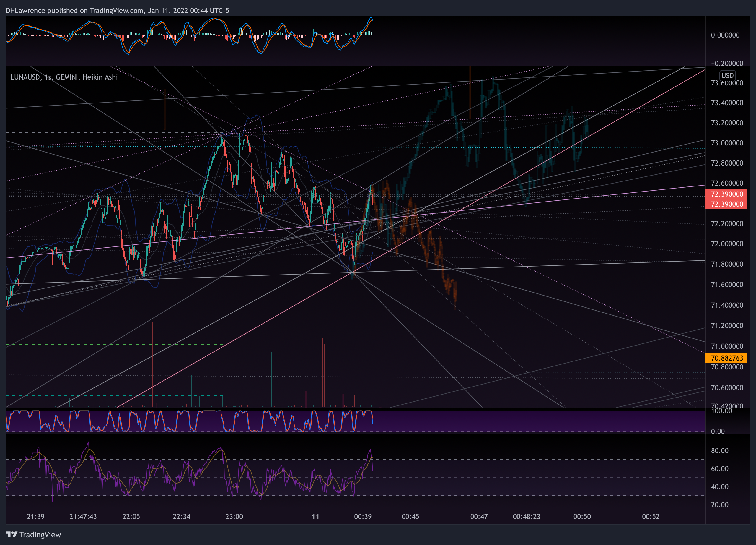Click the 73.600000 price axis label
The height and width of the screenshot is (545, 756).
pyautogui.click(x=727, y=83)
